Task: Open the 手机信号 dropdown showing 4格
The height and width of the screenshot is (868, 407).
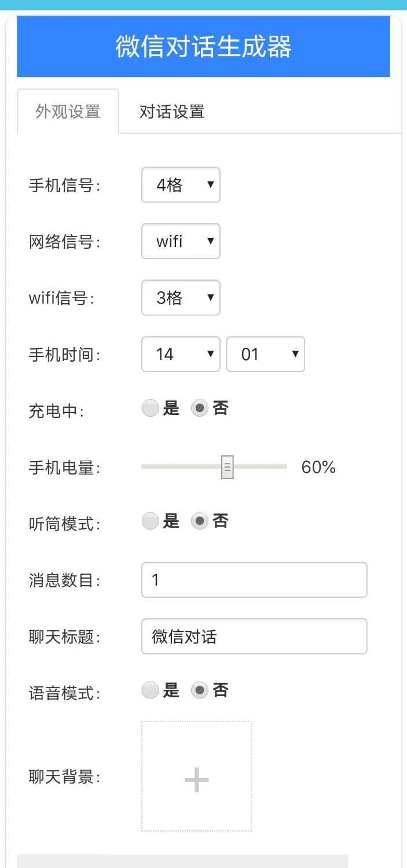Action: [x=181, y=185]
